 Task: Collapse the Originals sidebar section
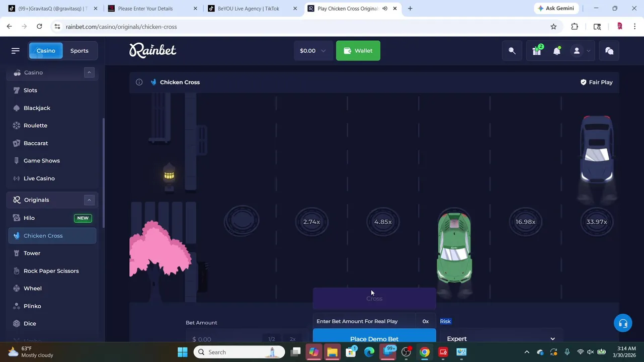pos(89,200)
